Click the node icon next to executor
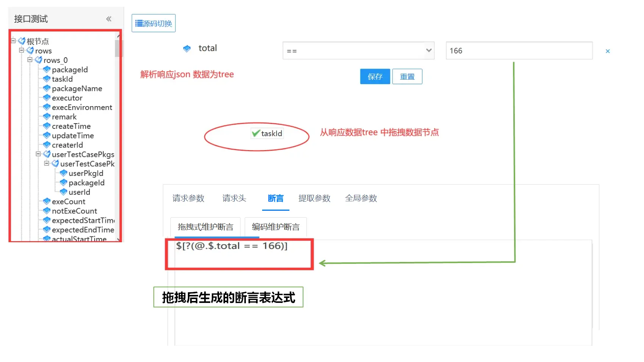Image resolution: width=644 pixels, height=362 pixels. click(x=47, y=98)
